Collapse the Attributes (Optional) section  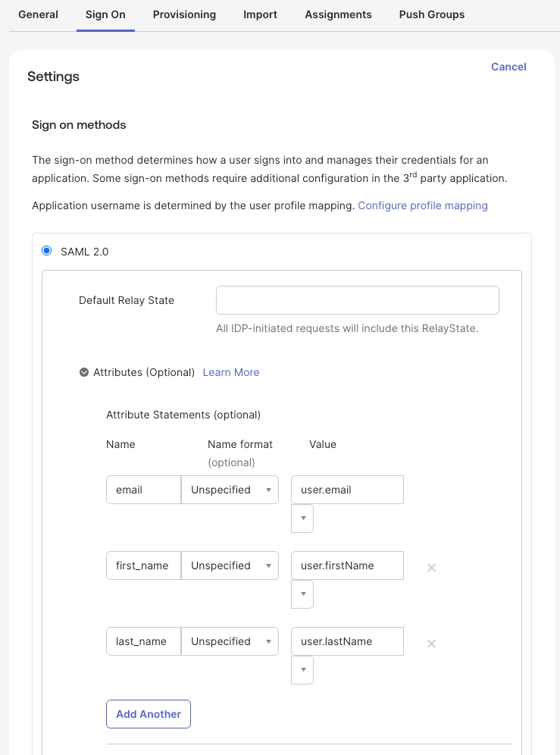pos(84,372)
